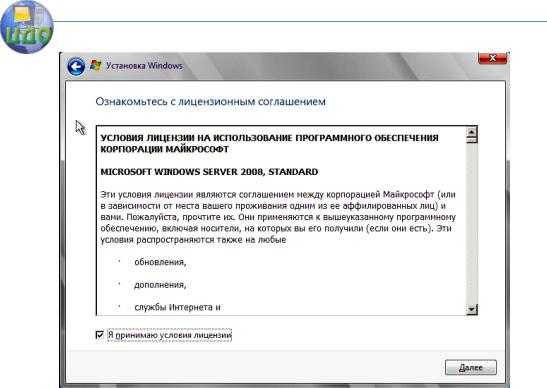Click the license scrollbar up arrow

(x=472, y=132)
